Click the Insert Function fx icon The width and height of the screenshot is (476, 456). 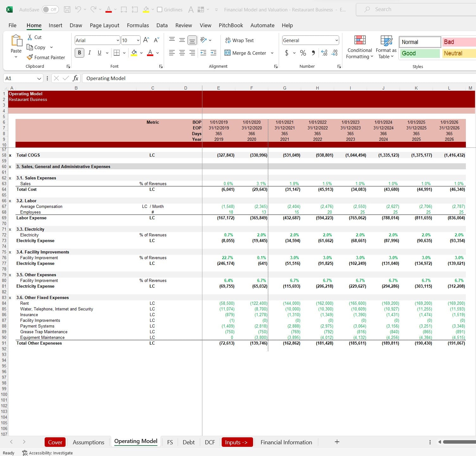[75, 78]
